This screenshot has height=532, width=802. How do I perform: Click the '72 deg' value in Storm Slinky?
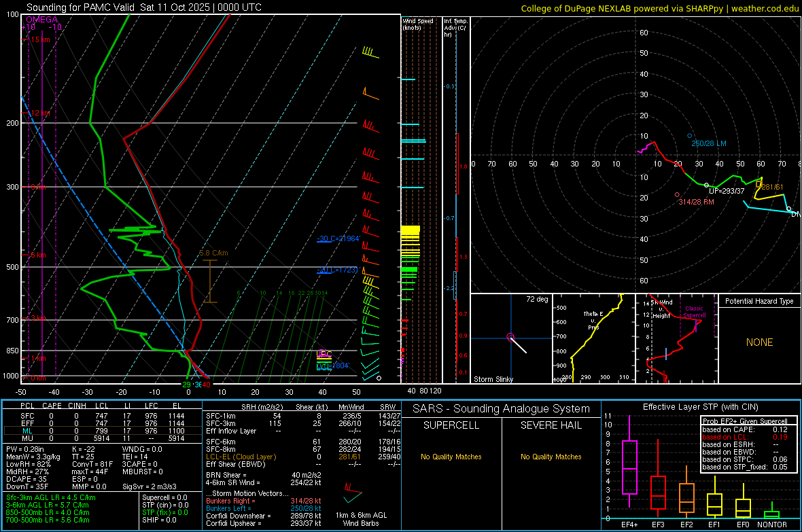[x=537, y=299]
